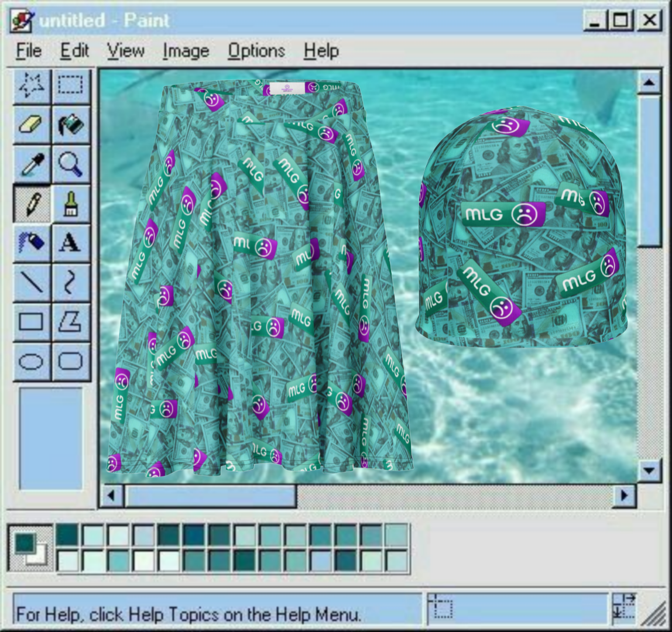Pick the Ellipse shape tool
This screenshot has height=632, width=672.
[x=32, y=361]
